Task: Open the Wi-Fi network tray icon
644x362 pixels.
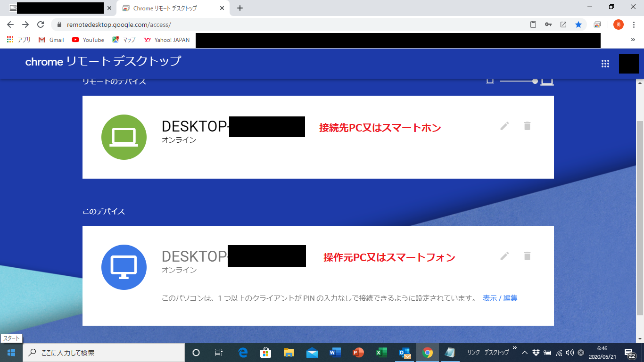Action: pyautogui.click(x=559, y=353)
